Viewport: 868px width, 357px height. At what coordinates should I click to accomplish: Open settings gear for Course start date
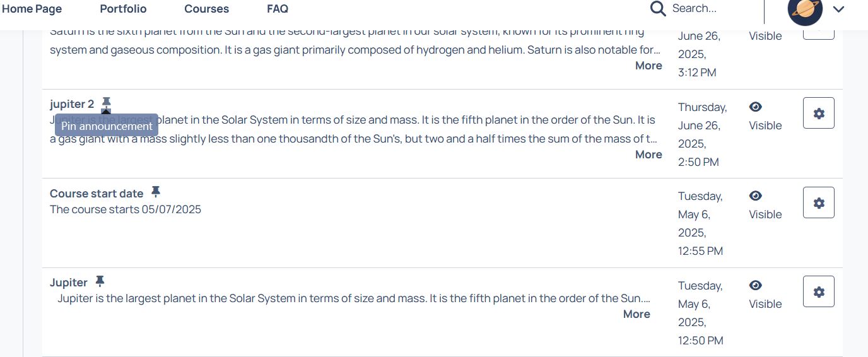point(819,202)
